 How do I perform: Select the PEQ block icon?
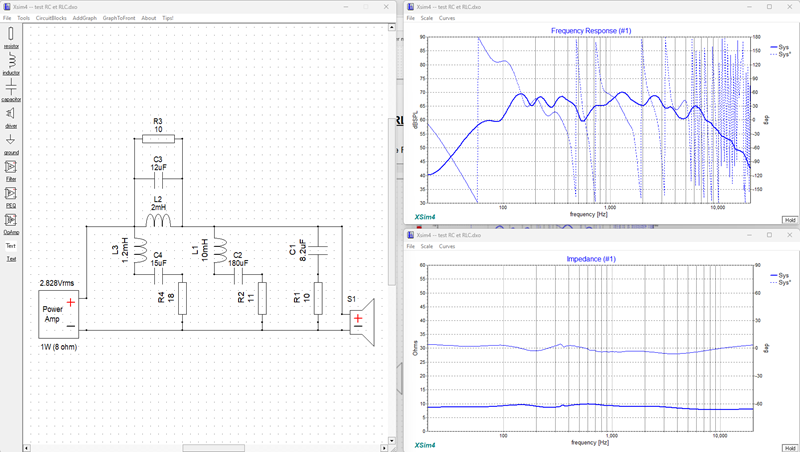11,196
